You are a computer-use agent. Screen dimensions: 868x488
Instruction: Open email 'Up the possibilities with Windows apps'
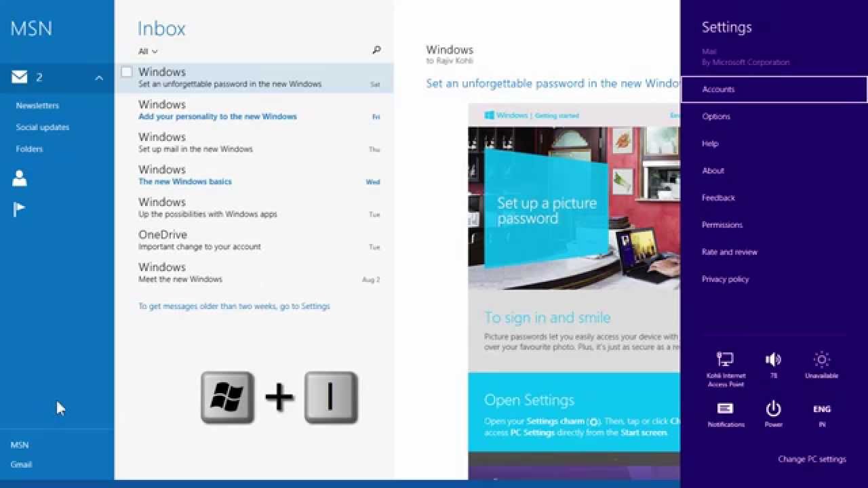click(254, 207)
